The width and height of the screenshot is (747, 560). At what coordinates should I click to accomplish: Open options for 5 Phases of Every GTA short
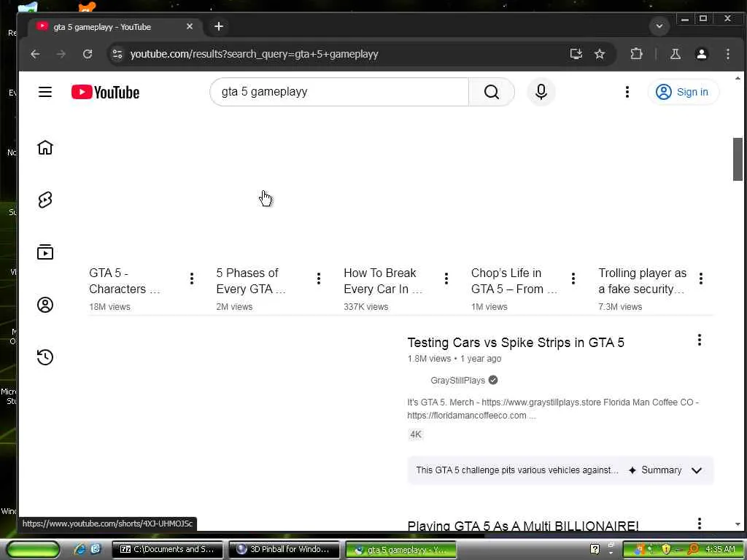click(x=319, y=279)
